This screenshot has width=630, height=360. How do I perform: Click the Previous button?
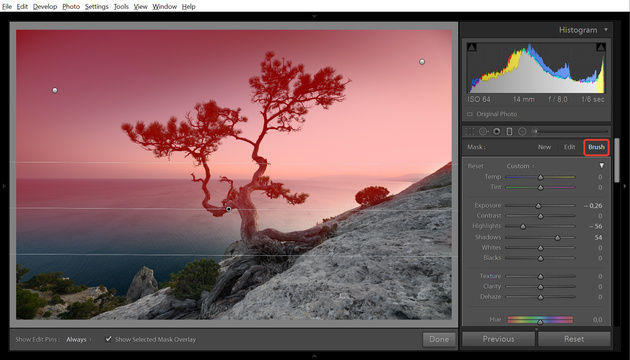click(498, 339)
